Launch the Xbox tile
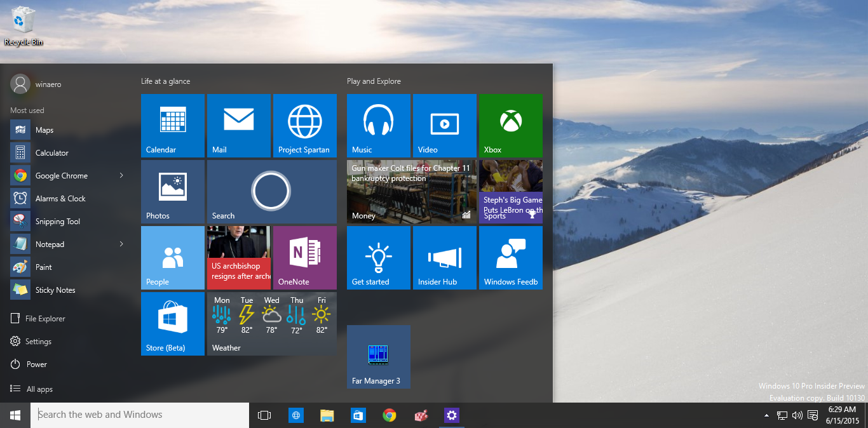Image resolution: width=868 pixels, height=428 pixels. pyautogui.click(x=511, y=126)
